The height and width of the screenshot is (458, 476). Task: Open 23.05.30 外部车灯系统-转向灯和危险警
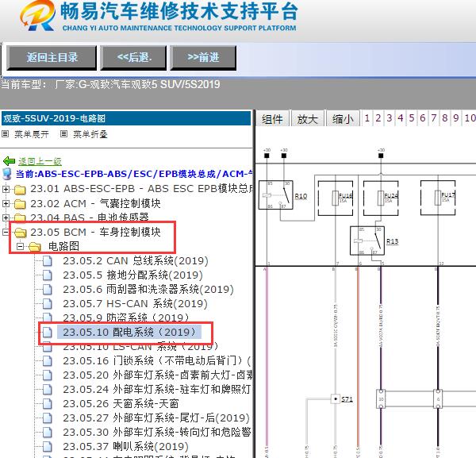tap(157, 432)
